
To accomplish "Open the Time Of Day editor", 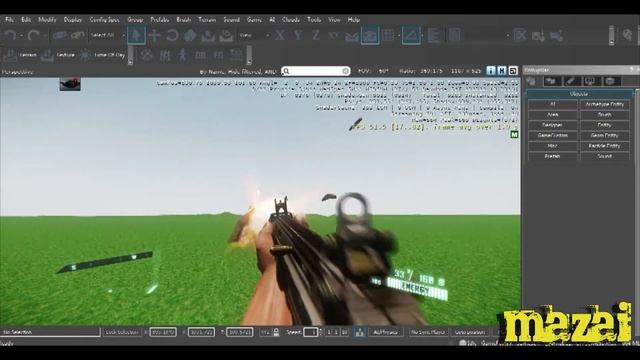I will [102, 55].
